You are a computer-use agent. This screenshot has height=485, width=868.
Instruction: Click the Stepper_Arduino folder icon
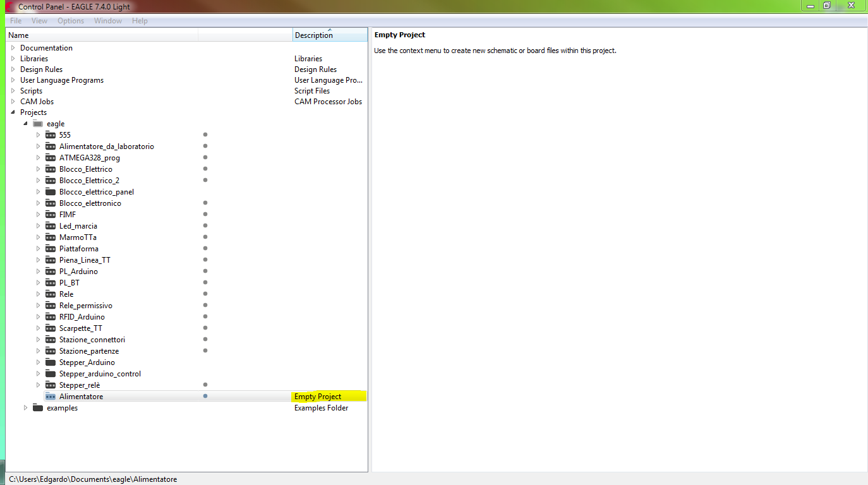pyautogui.click(x=51, y=362)
